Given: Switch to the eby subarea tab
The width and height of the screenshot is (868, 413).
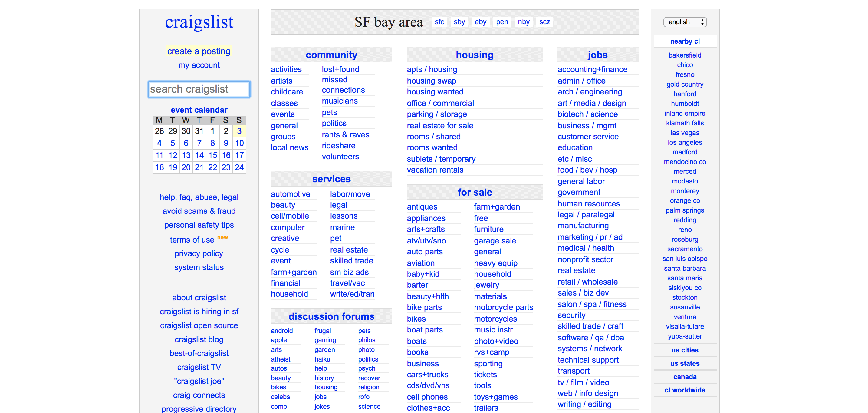Looking at the screenshot, I should coord(480,22).
